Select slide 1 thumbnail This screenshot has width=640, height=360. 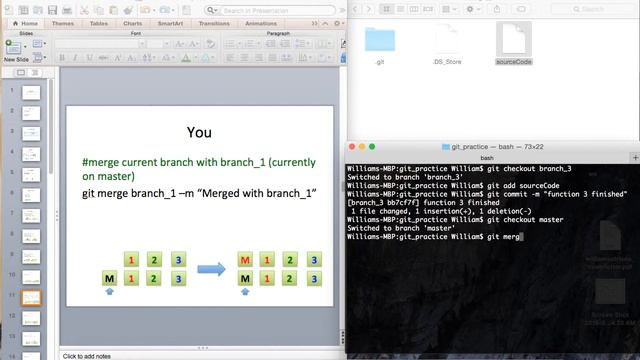31,93
